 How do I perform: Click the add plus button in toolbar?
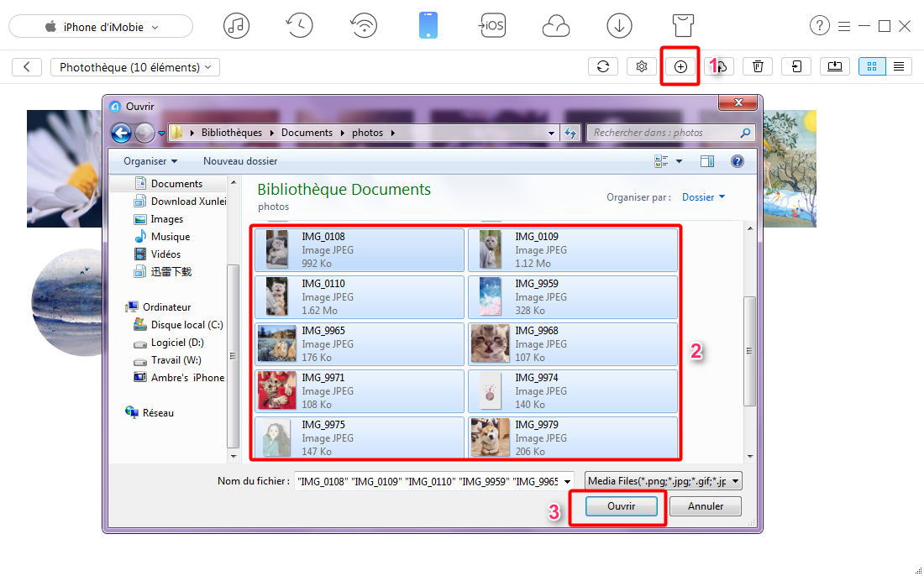680,66
